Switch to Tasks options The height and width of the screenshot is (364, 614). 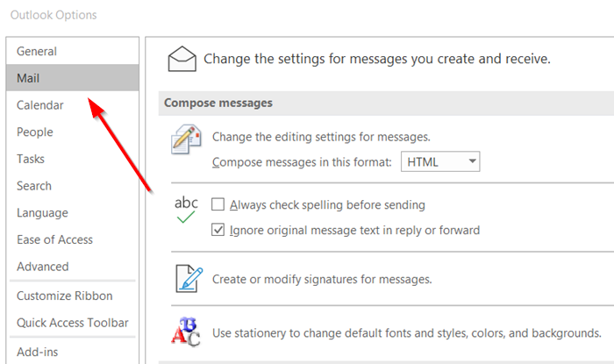pos(31,159)
